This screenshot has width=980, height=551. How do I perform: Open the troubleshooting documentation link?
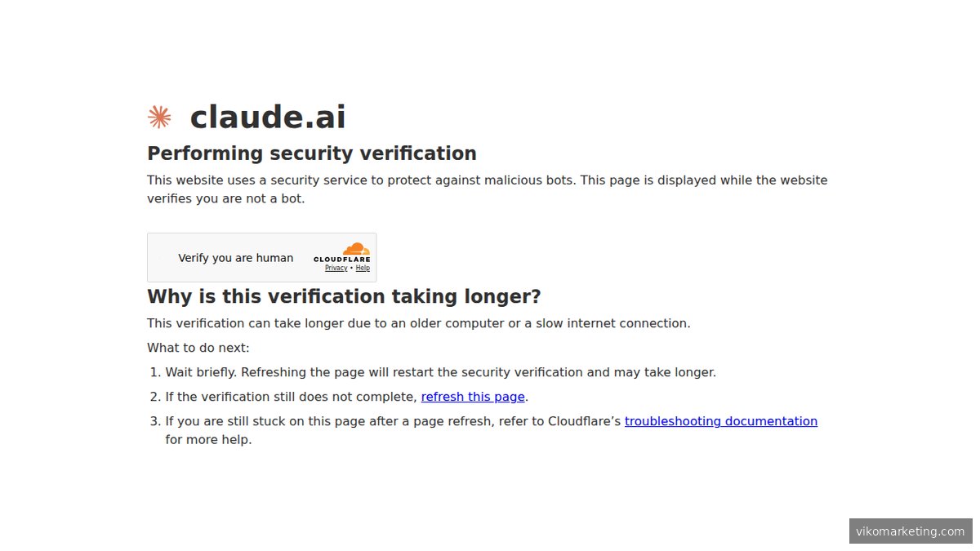[720, 421]
